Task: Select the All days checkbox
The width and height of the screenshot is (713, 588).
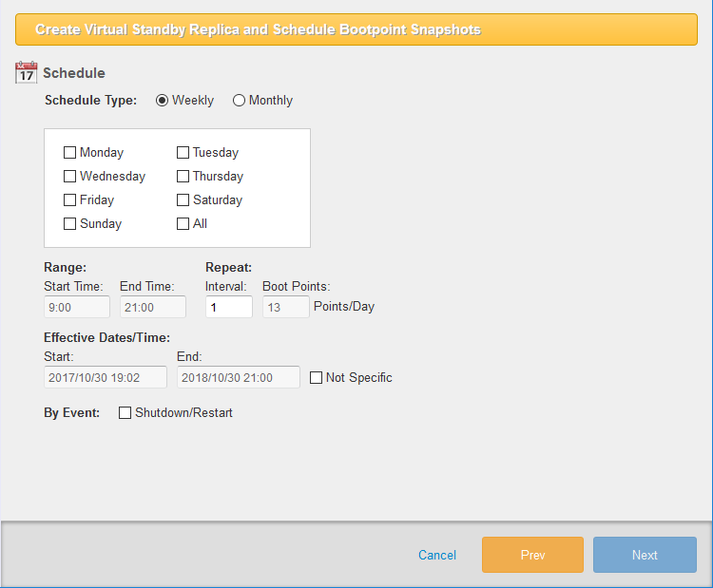Action: click(183, 223)
